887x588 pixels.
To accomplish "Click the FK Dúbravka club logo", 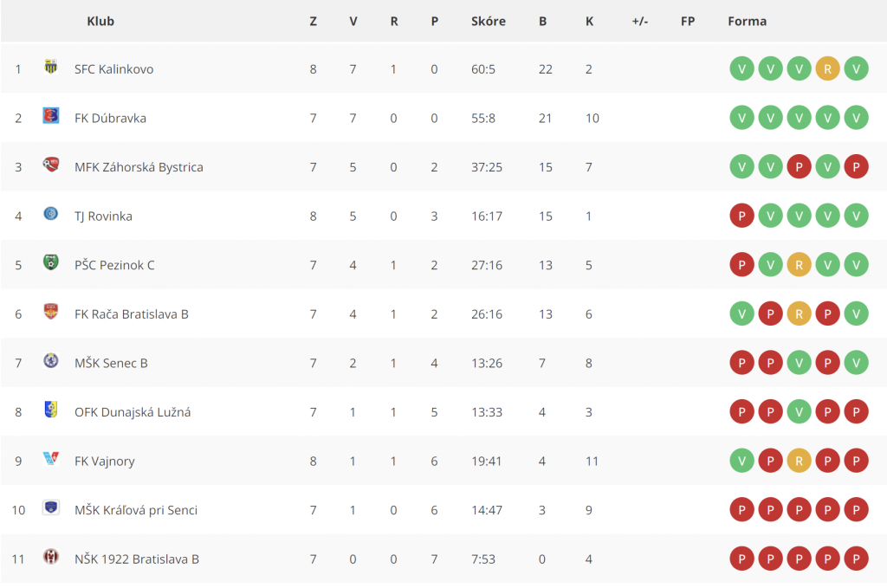I will pos(51,115).
